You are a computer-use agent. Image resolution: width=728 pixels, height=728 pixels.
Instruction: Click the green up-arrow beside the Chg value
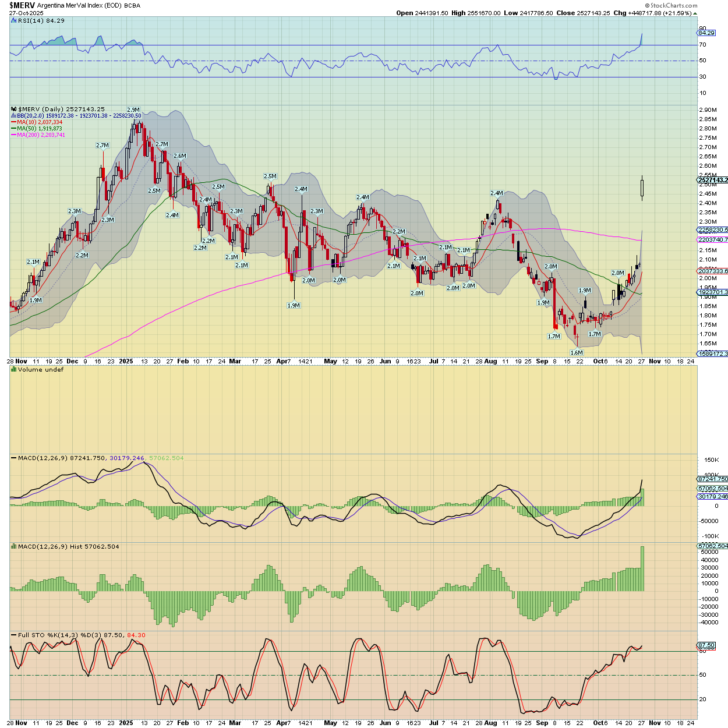[695, 13]
